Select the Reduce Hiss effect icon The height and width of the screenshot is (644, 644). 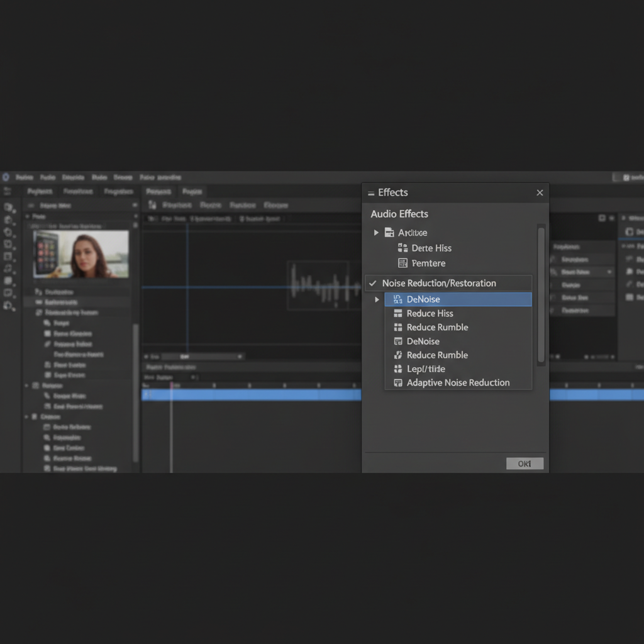tap(397, 313)
